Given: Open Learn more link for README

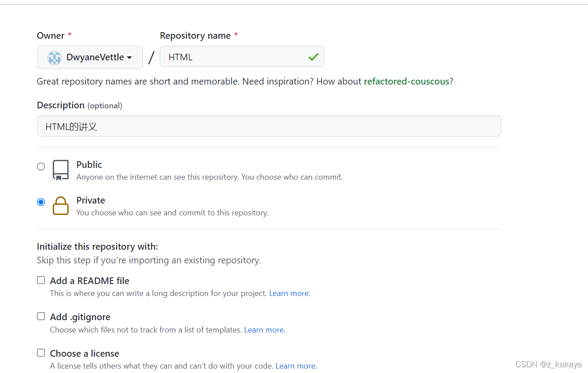Looking at the screenshot, I should click(289, 293).
